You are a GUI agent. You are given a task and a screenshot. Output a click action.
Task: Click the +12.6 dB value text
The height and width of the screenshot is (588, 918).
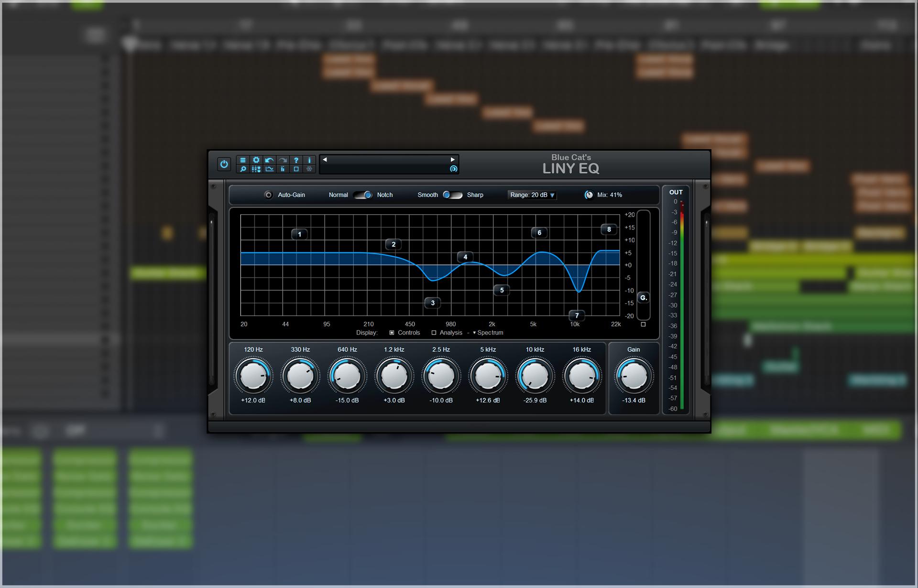(x=488, y=400)
